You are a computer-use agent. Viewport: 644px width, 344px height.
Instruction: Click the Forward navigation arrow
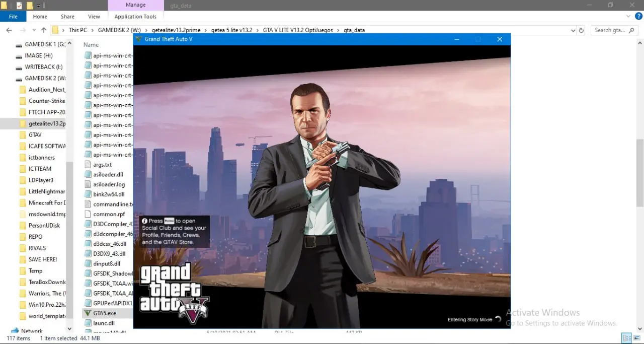(23, 30)
